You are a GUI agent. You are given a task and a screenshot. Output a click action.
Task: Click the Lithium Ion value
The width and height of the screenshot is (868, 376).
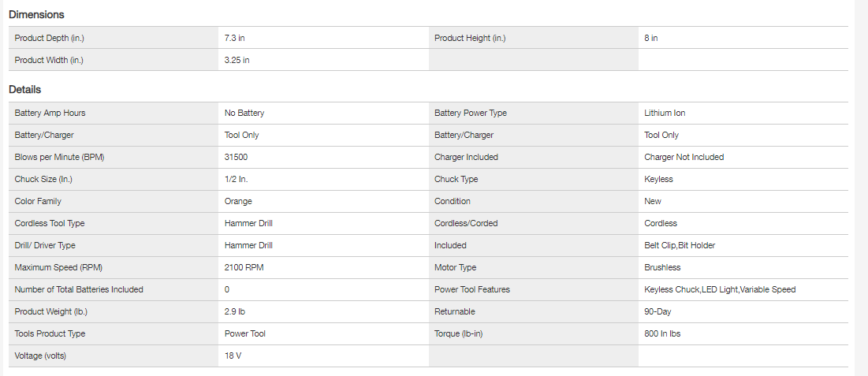click(x=665, y=113)
